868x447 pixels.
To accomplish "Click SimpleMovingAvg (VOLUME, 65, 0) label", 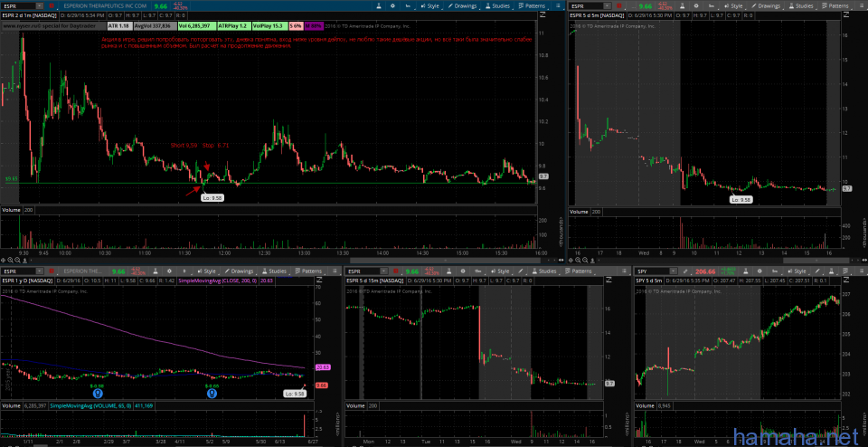I will click(91, 405).
